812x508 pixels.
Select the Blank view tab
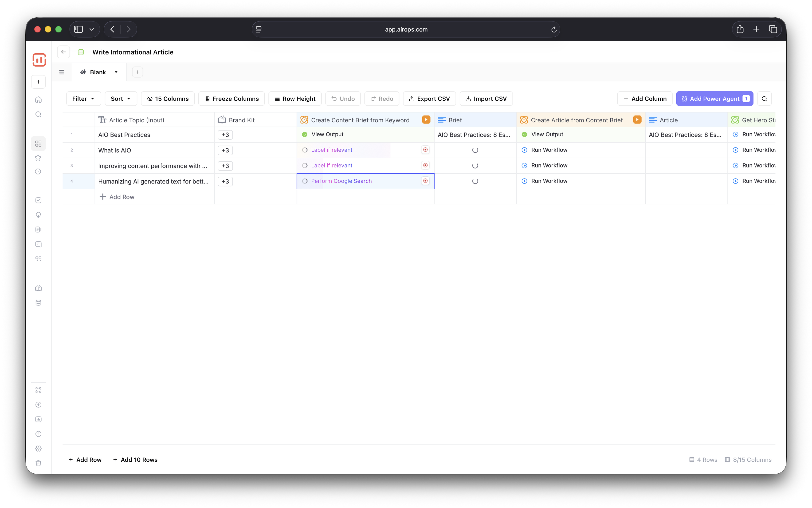[97, 72]
